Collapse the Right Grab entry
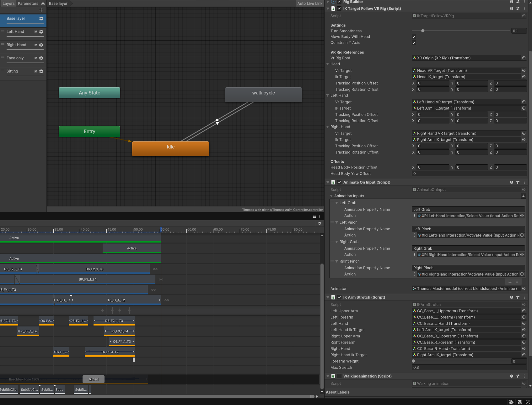The image size is (532, 405). coord(337,242)
